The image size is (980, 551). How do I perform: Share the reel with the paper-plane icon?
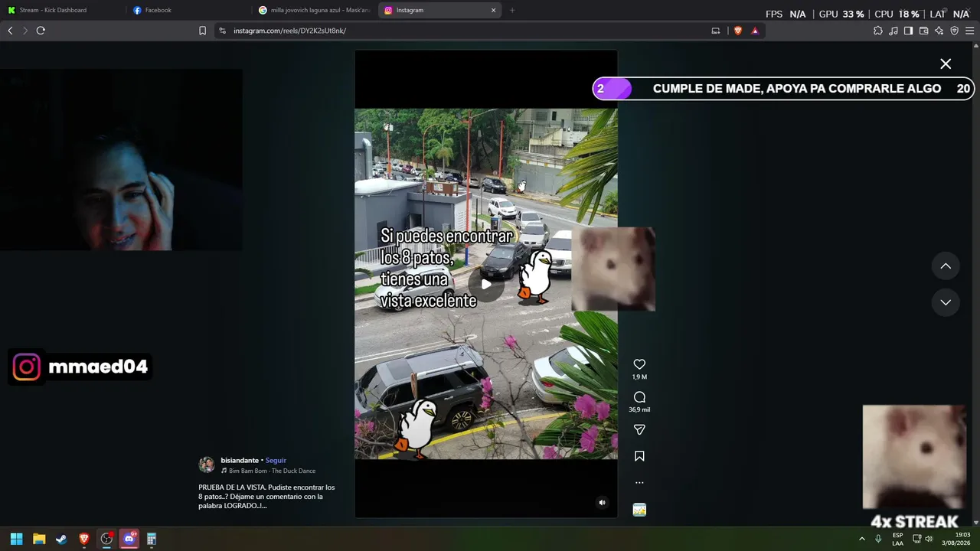click(x=639, y=430)
